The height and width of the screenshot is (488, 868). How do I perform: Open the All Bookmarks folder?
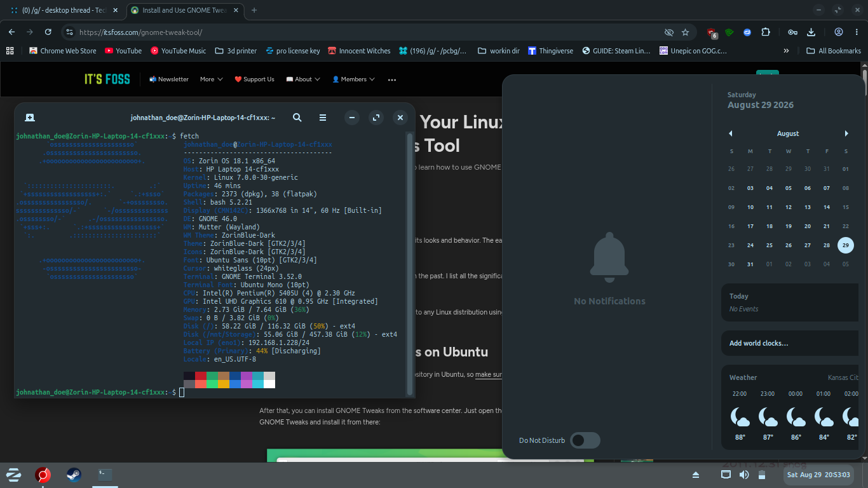(x=834, y=51)
